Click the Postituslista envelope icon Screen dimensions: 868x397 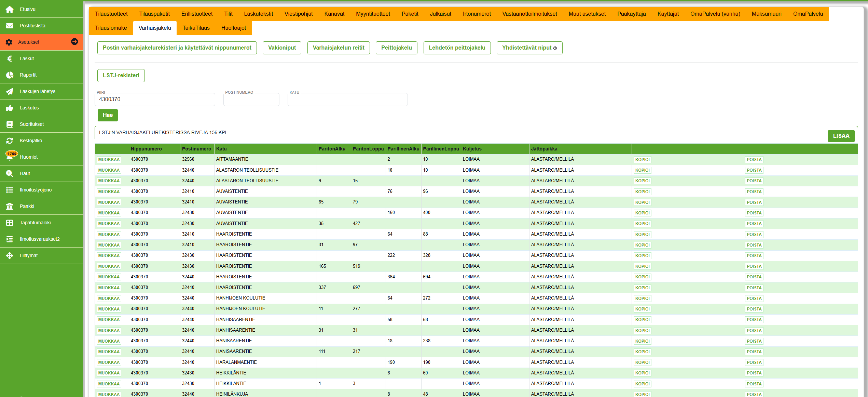(10, 26)
